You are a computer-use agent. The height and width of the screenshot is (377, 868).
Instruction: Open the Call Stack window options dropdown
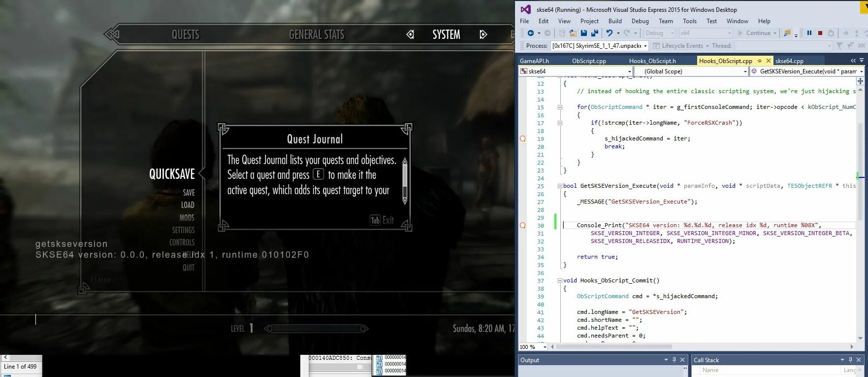(842, 360)
